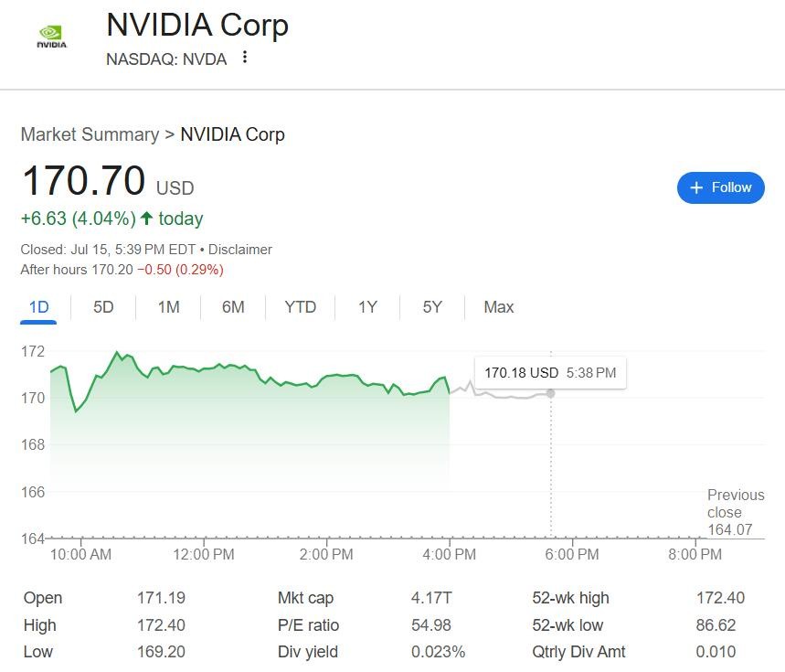Click the P/E ratio label

(x=308, y=625)
